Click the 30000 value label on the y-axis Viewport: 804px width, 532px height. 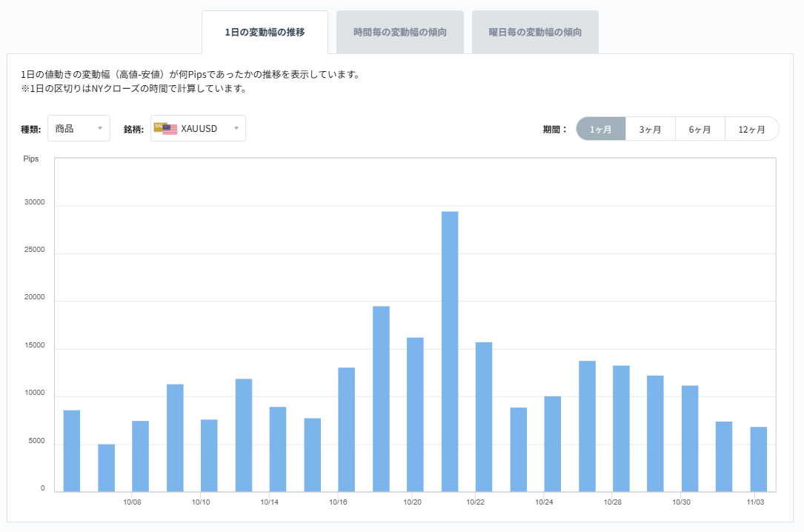coord(34,202)
